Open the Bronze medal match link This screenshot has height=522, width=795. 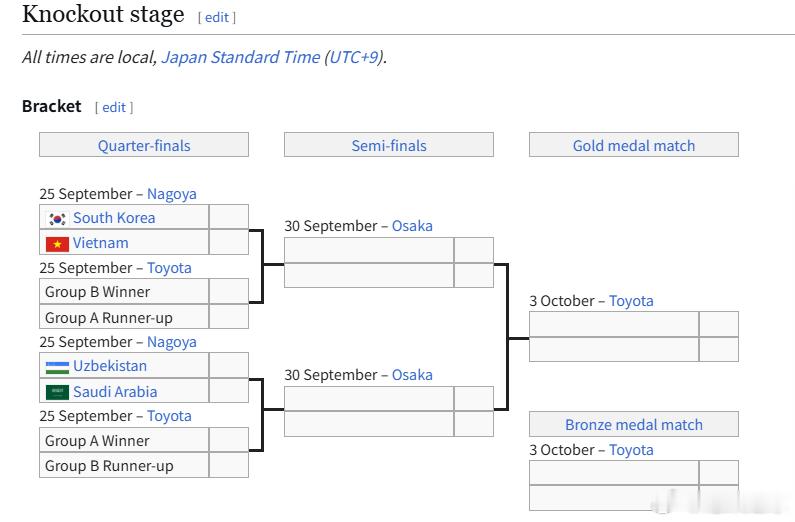click(x=634, y=425)
